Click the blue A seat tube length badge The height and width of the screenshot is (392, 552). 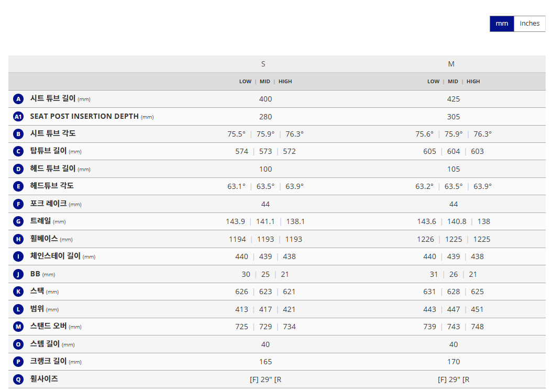[x=19, y=99]
